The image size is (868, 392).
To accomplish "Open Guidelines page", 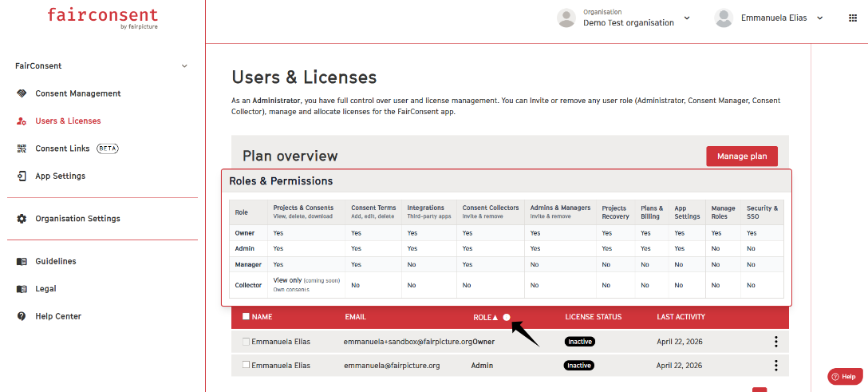I will point(56,261).
